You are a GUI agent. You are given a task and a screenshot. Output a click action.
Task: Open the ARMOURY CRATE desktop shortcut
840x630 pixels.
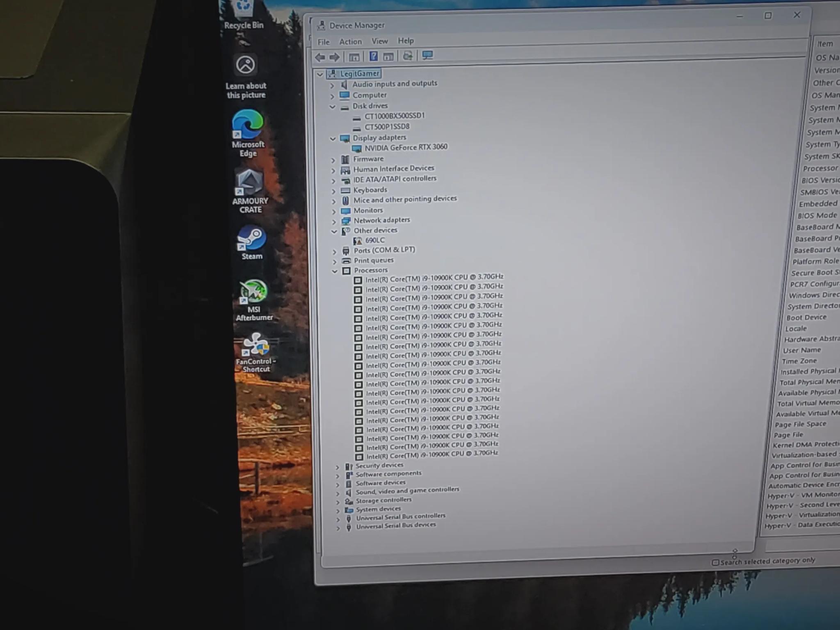(x=250, y=191)
